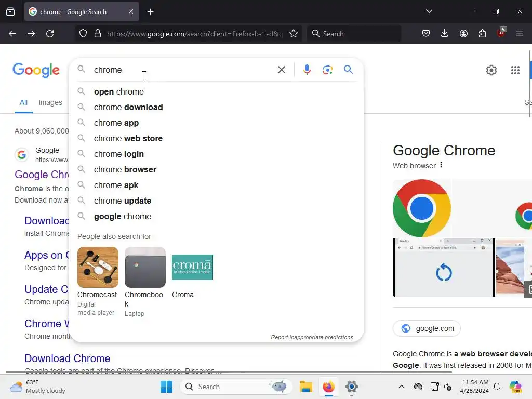View site security padlock info
This screenshot has height=399, width=532.
[x=98, y=34]
